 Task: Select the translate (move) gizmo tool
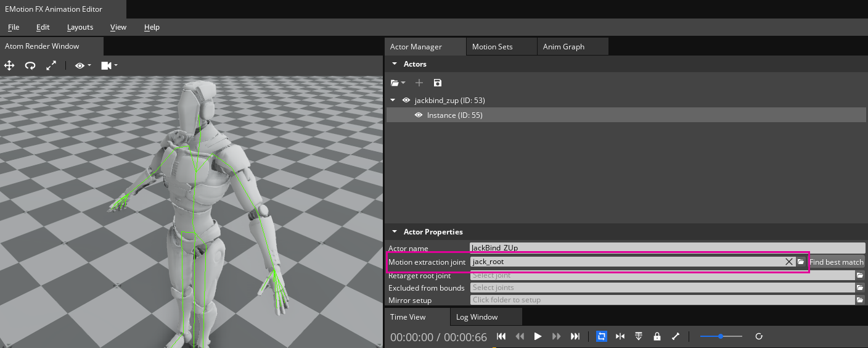click(9, 65)
